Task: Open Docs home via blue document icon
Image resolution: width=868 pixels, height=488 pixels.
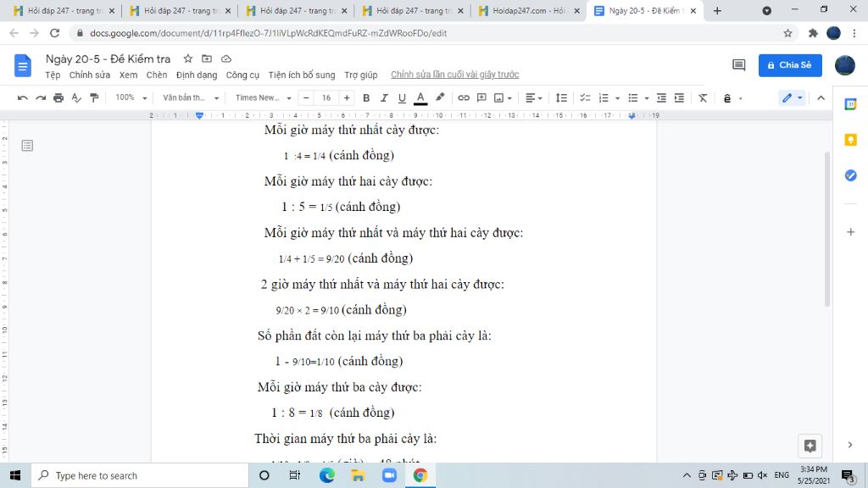Action: click(x=23, y=65)
